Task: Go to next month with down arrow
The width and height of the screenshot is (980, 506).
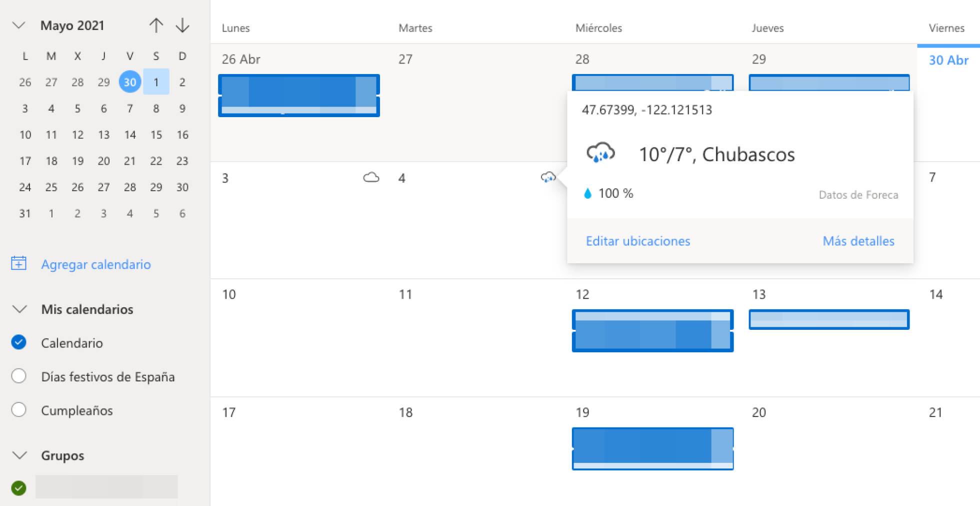Action: (x=182, y=26)
